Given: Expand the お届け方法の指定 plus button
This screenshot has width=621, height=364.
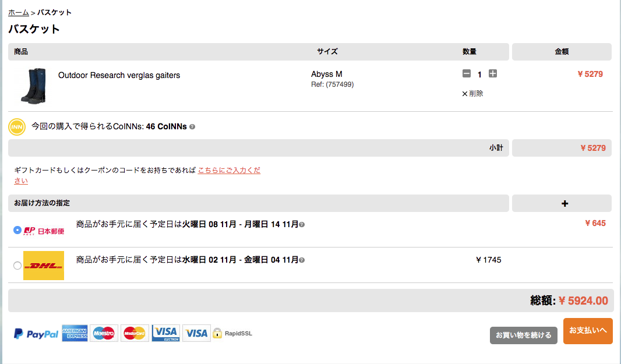Looking at the screenshot, I should pos(564,203).
